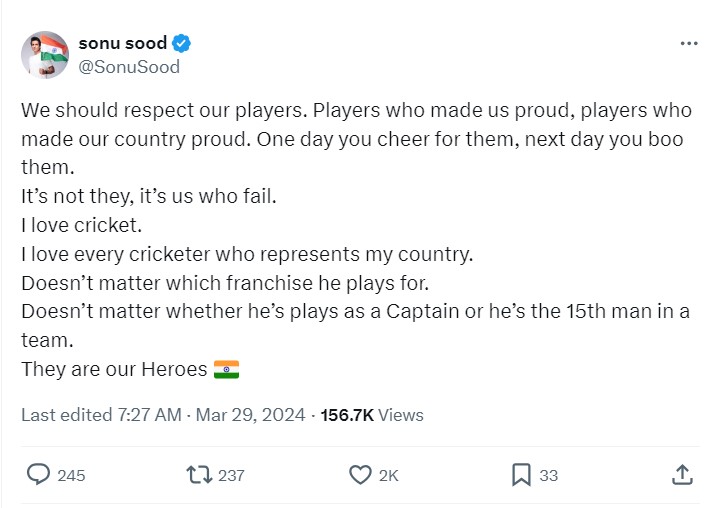The image size is (718, 508).
Task: Click the blue verified badge
Action: (x=182, y=44)
